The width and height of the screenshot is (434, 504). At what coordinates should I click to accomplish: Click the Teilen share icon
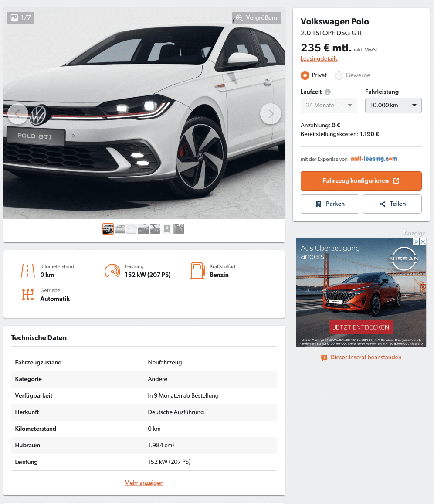coord(383,204)
